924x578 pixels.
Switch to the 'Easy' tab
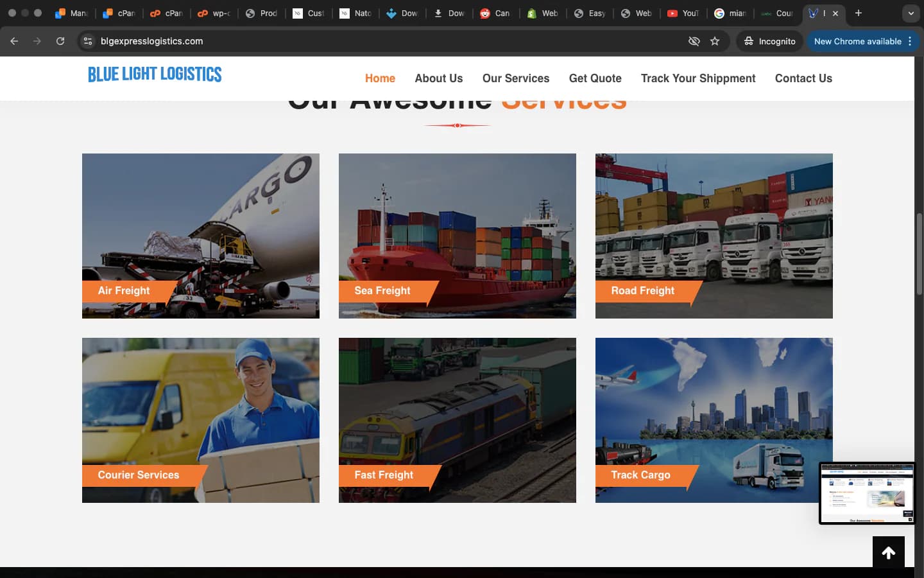click(590, 13)
